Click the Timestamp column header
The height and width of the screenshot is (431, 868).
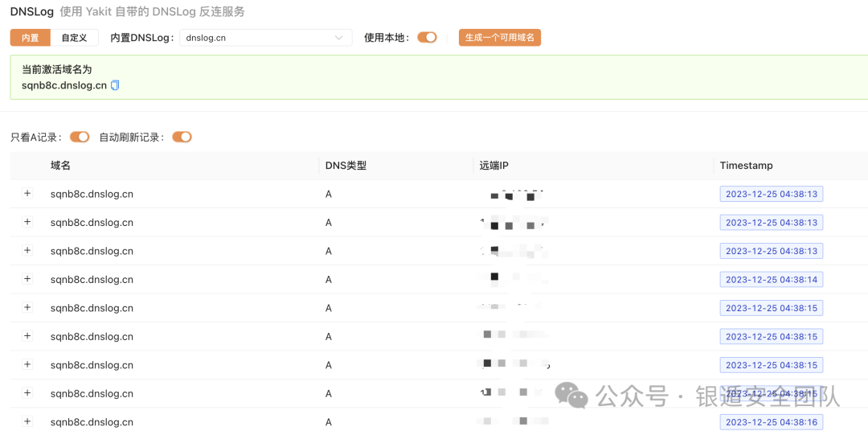point(746,166)
